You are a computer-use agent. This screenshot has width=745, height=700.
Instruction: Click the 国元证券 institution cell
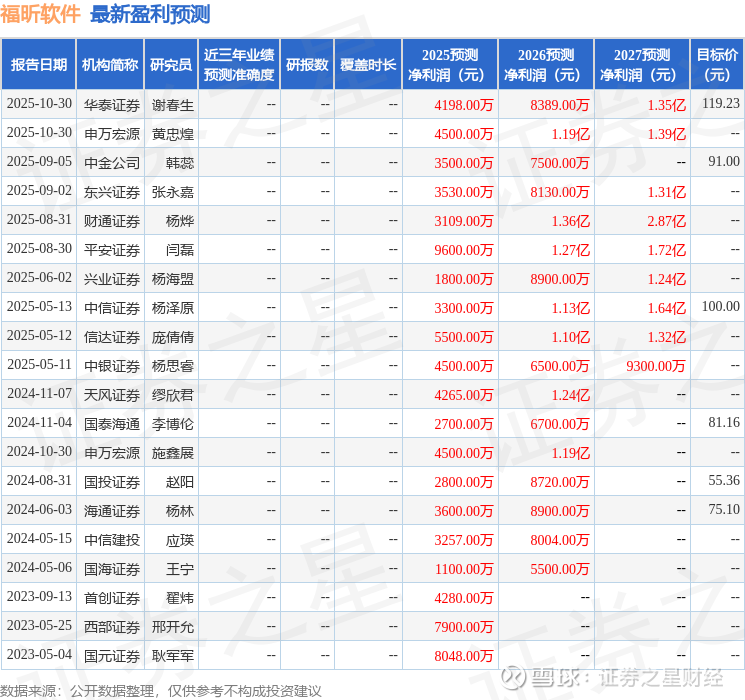pos(112,656)
